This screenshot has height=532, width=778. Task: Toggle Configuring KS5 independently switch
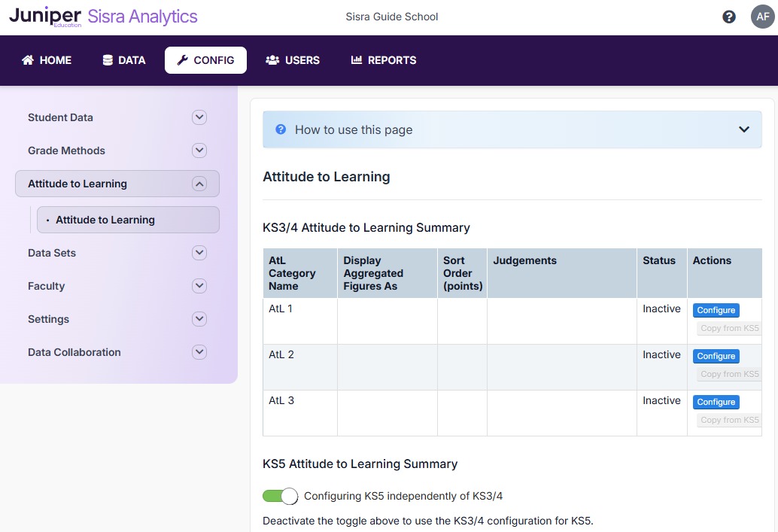coord(280,496)
